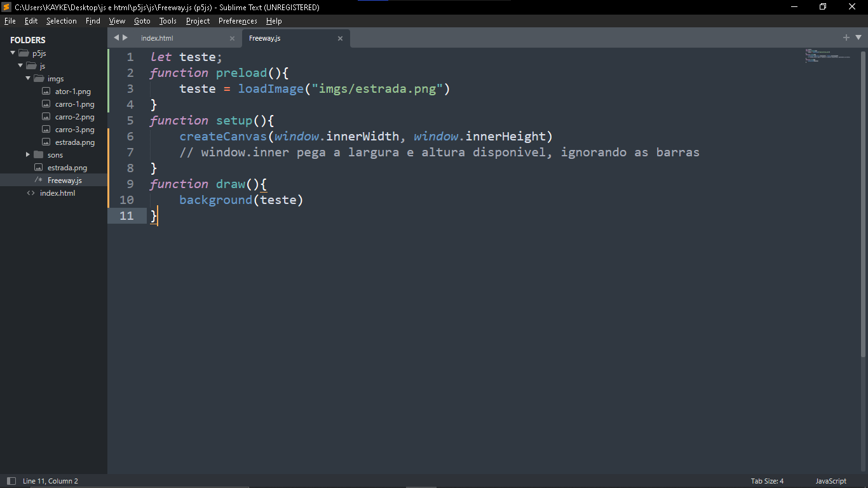Click line number 5 in gutter

click(130, 121)
